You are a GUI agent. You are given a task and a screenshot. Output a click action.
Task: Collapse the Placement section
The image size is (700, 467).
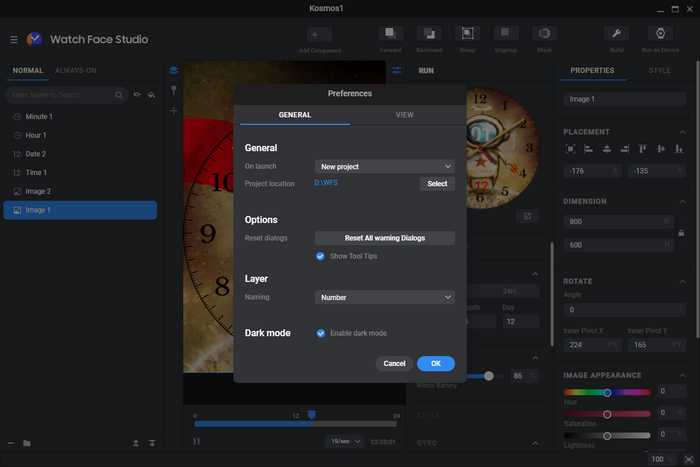[x=682, y=132]
